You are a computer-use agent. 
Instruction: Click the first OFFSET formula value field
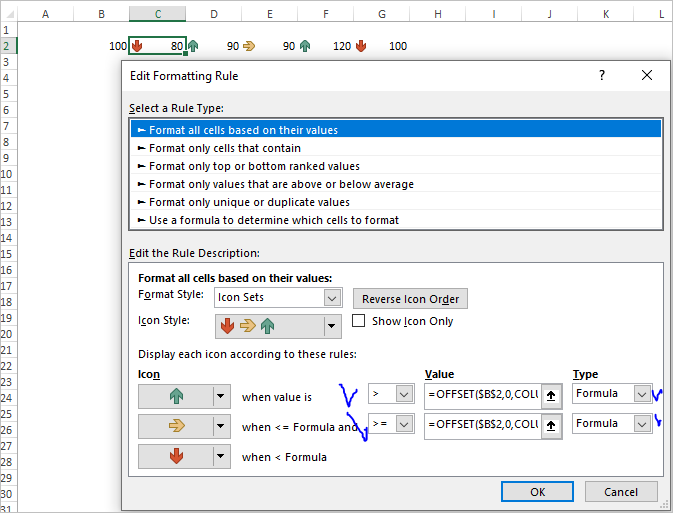pyautogui.click(x=483, y=395)
